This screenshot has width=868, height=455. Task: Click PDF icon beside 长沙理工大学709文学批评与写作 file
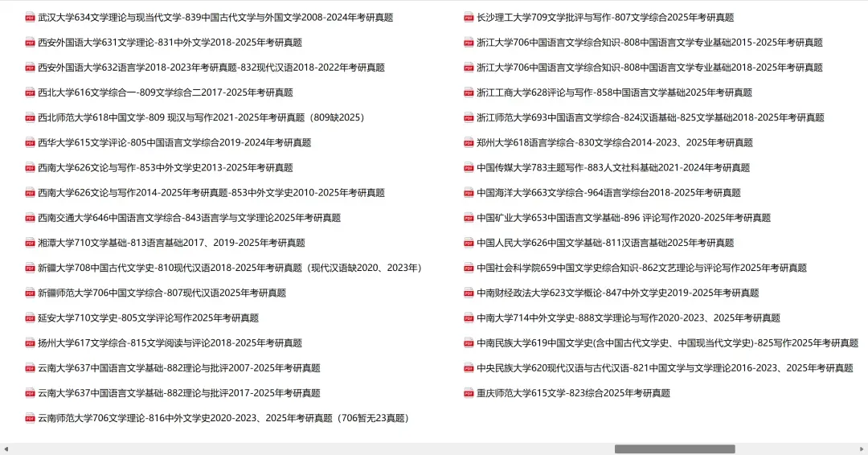click(x=469, y=18)
